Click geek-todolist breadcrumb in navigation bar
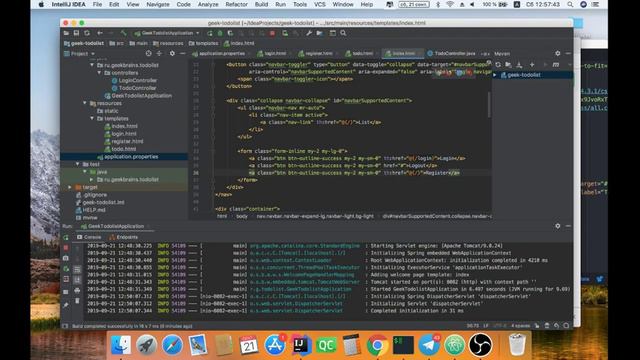This screenshot has width=640, height=360. 84,43
